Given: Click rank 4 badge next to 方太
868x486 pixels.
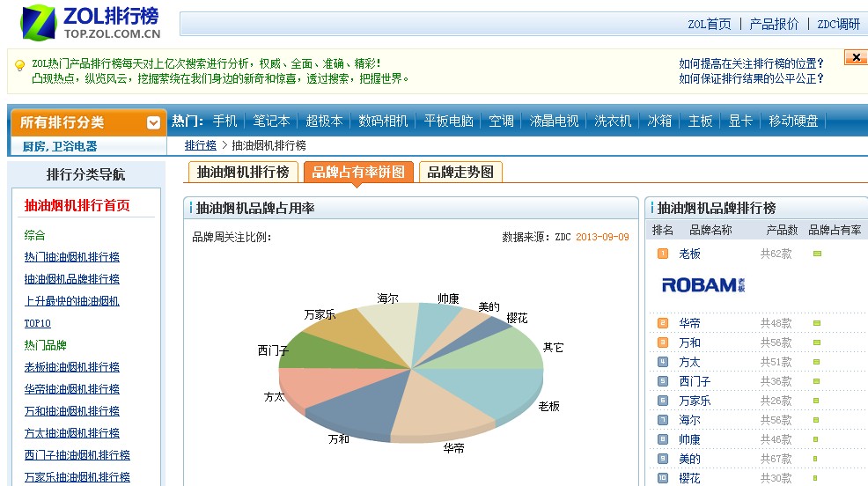Looking at the screenshot, I should pyautogui.click(x=663, y=362).
